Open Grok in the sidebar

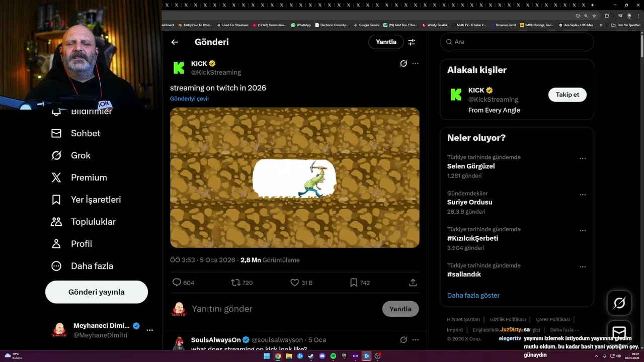click(70, 155)
